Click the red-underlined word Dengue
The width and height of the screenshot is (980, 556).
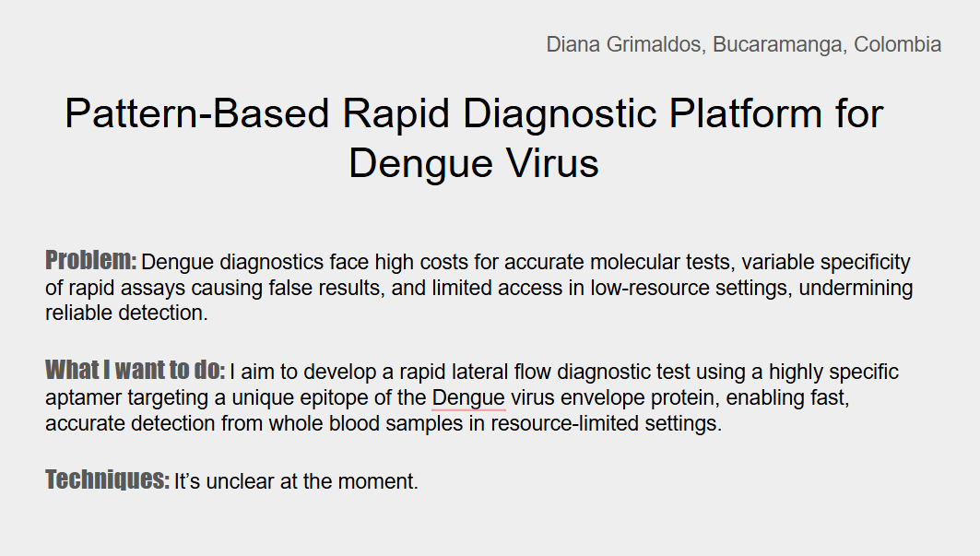tap(468, 398)
